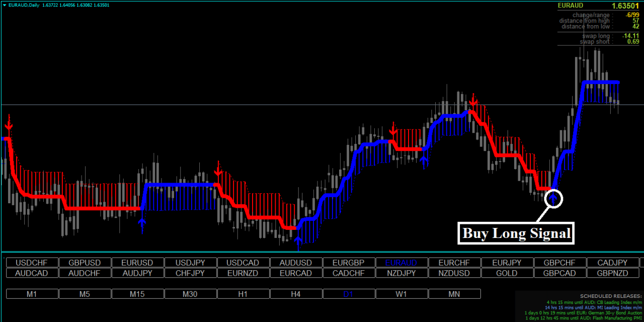Click the swap short value 0.69

pos(633,42)
